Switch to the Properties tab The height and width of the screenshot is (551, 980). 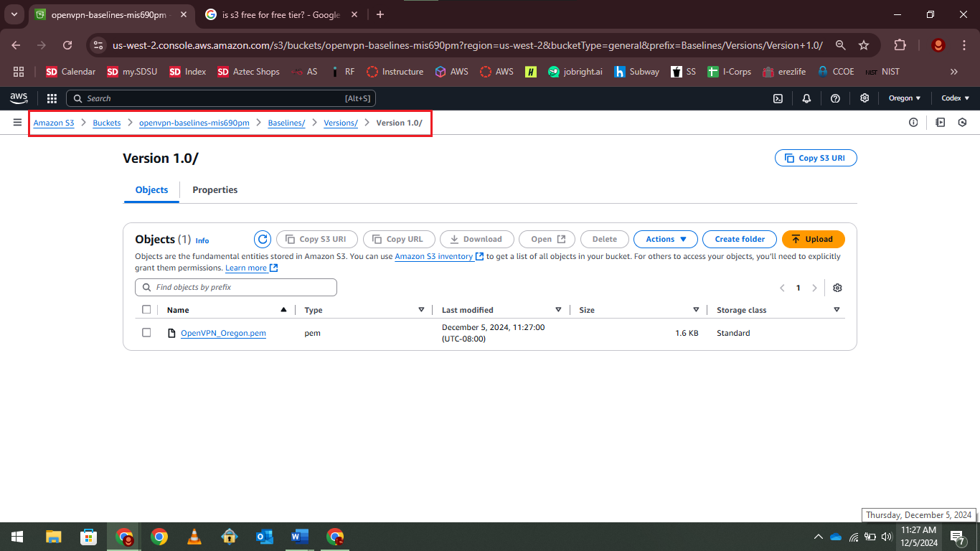[x=215, y=190]
